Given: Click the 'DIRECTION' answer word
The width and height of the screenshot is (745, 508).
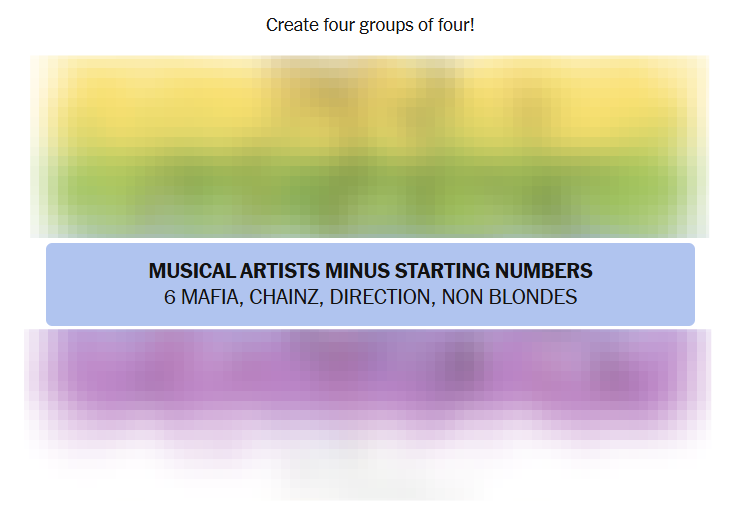Looking at the screenshot, I should click(381, 298).
